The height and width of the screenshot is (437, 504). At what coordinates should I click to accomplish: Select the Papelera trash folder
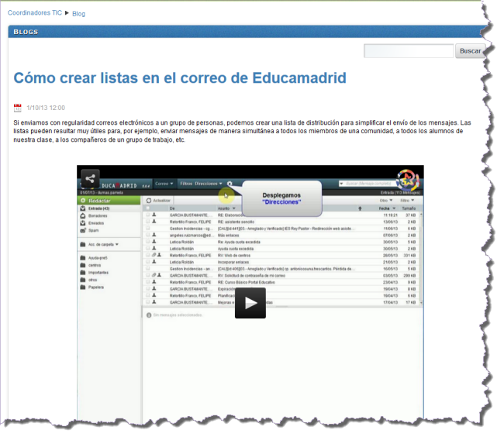pos(95,287)
